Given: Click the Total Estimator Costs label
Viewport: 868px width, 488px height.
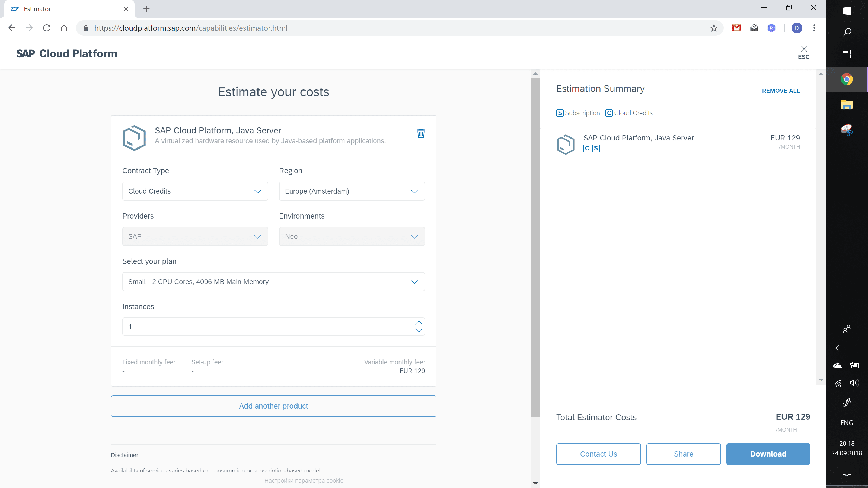Looking at the screenshot, I should click(596, 417).
